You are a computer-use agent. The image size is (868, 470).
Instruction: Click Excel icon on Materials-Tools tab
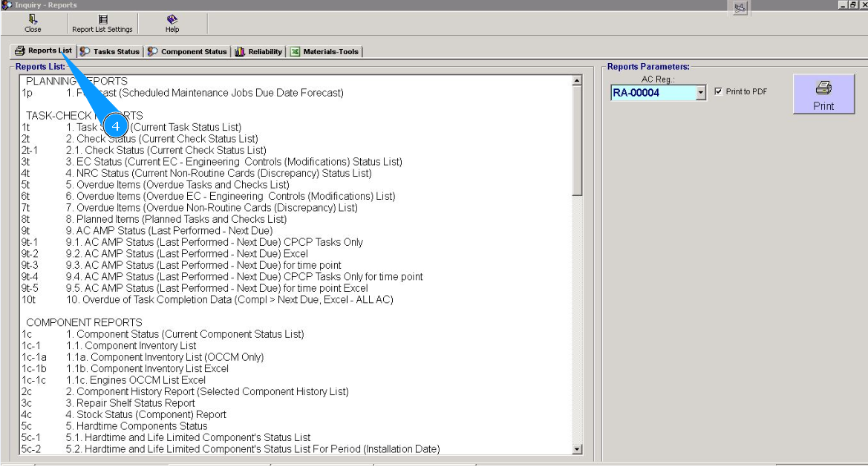point(295,51)
